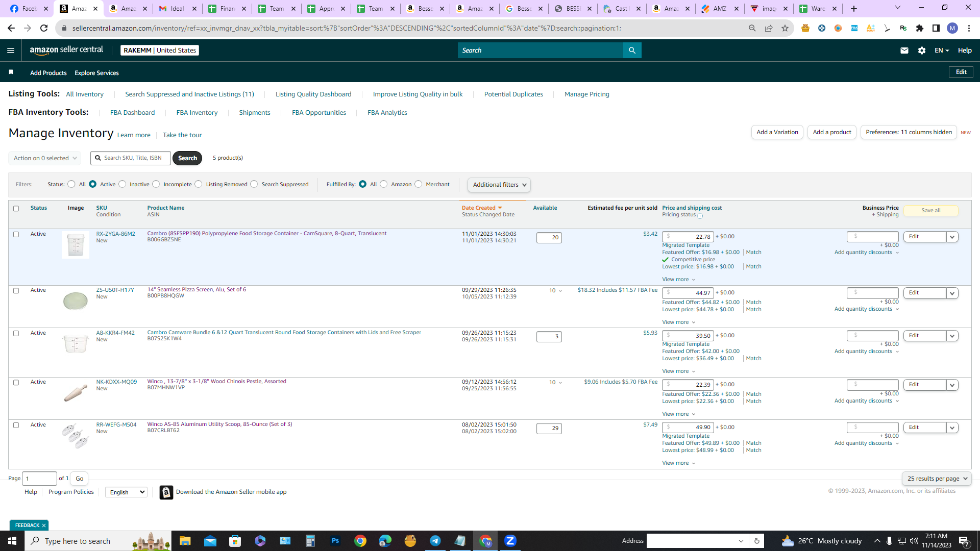Select the All status radio button
The width and height of the screenshot is (980, 551).
click(71, 184)
